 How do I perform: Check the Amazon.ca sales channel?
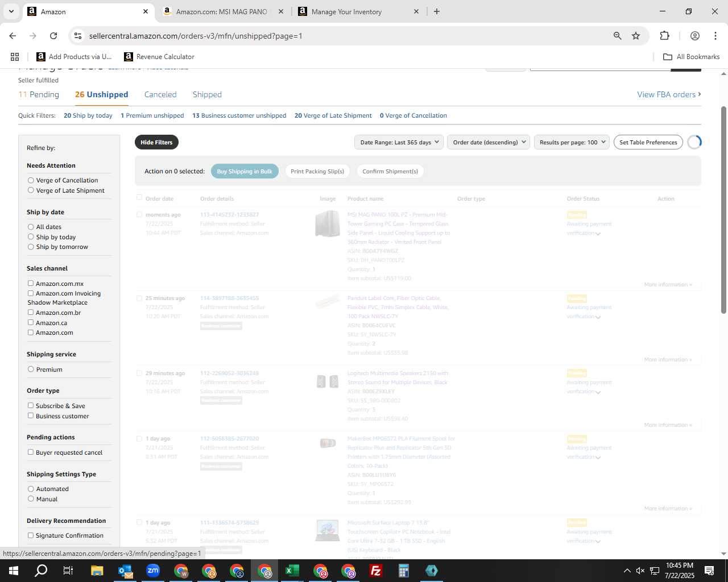(x=31, y=322)
